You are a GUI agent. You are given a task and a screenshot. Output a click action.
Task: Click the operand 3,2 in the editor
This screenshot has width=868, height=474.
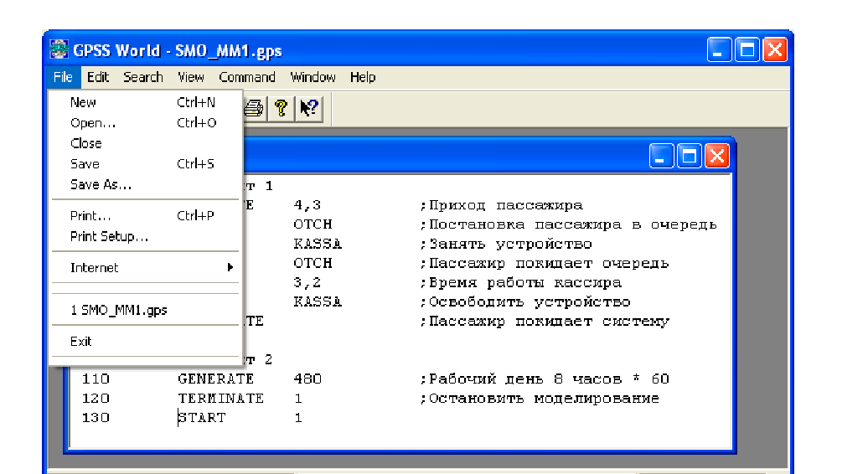(x=307, y=282)
